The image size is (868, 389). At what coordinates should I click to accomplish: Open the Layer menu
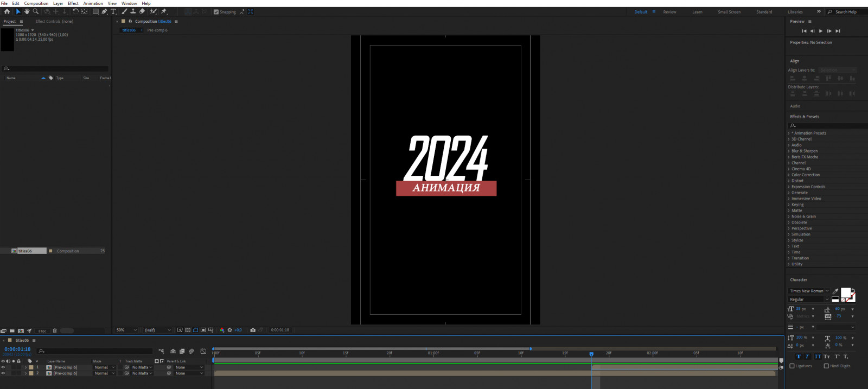pyautogui.click(x=58, y=3)
